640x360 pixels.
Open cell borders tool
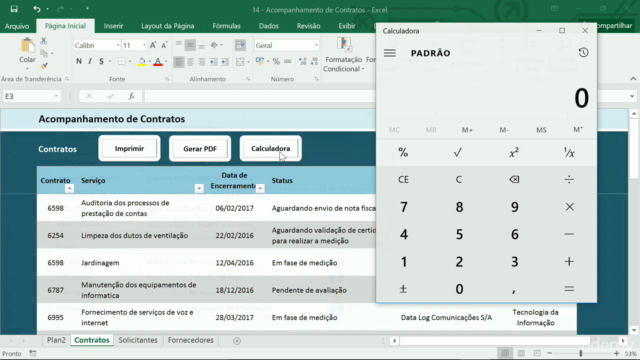122,62
